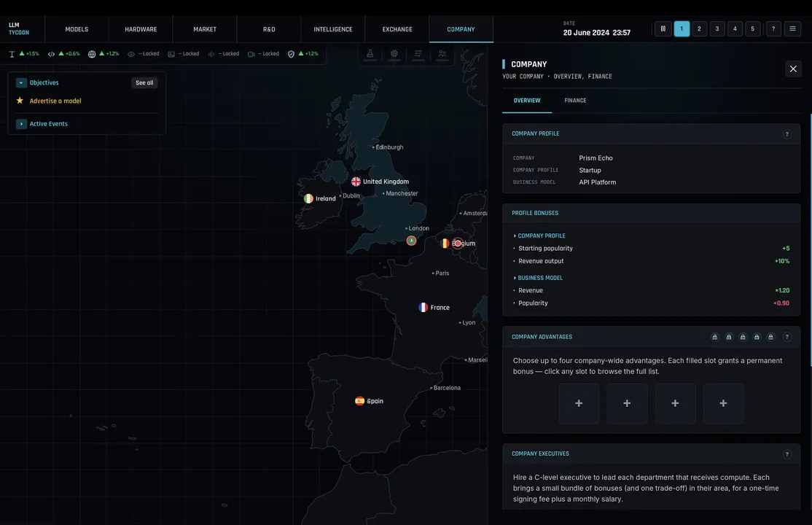Switch to the Finance tab

point(575,101)
